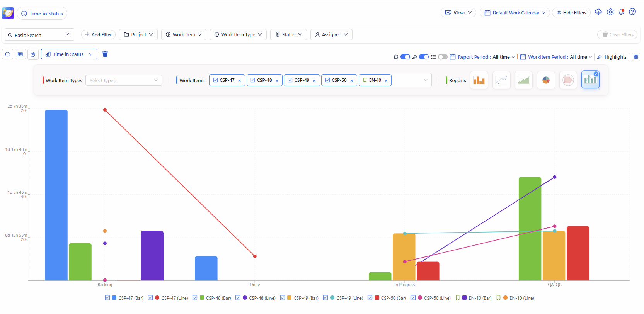Image resolution: width=644 pixels, height=314 pixels.
Task: Click the green CSP-48 bar in QA, QC
Action: click(530, 229)
